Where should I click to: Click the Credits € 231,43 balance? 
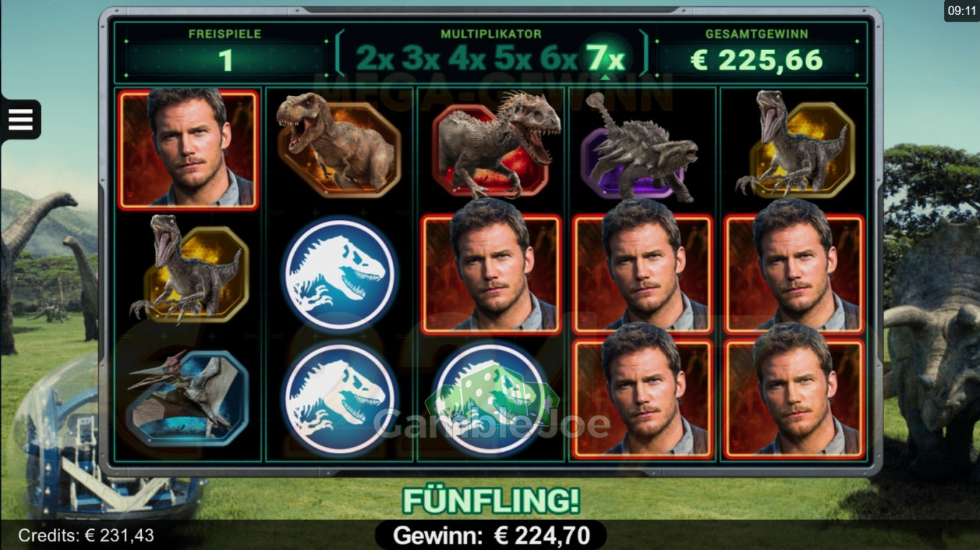(86, 535)
